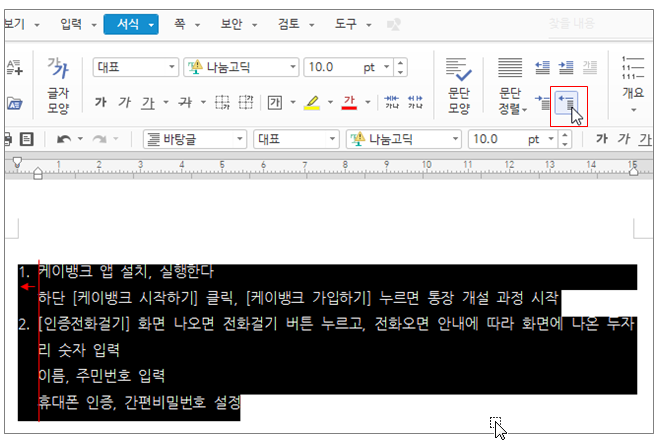Click narrow character spacing icon
The height and width of the screenshot is (441, 661).
pos(392,102)
